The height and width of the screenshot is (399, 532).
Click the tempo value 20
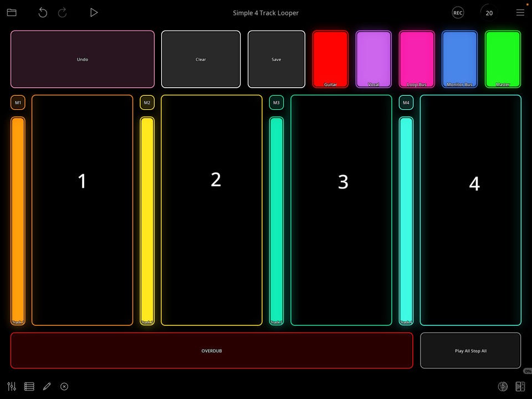click(489, 13)
